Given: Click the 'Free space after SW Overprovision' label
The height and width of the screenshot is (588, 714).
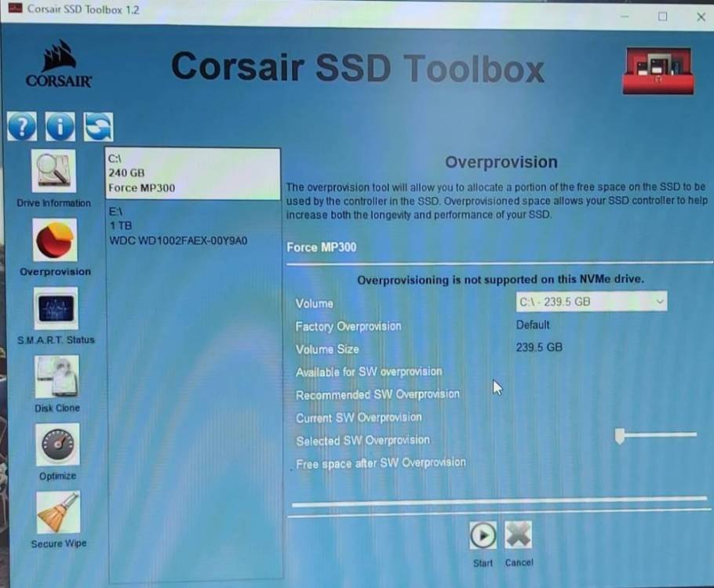Looking at the screenshot, I should (381, 463).
